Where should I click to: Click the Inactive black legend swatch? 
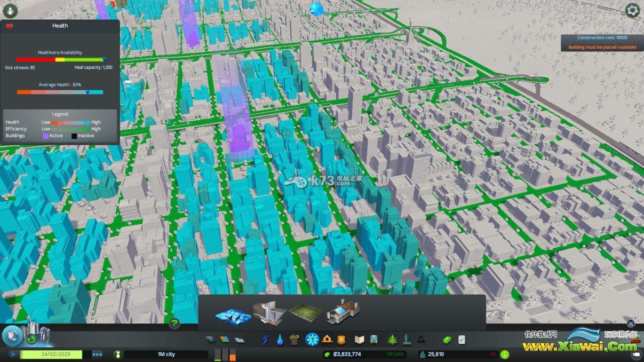(74, 136)
